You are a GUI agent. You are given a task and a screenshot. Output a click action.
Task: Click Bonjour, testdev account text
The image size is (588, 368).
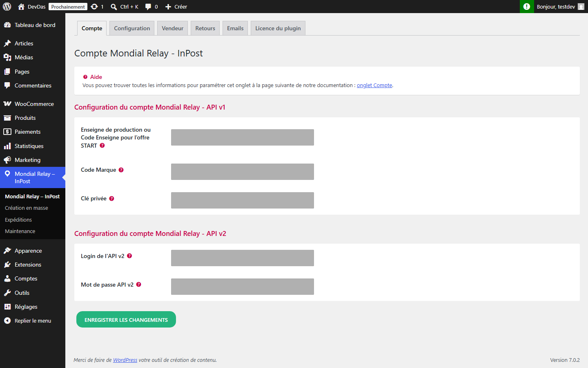point(556,7)
